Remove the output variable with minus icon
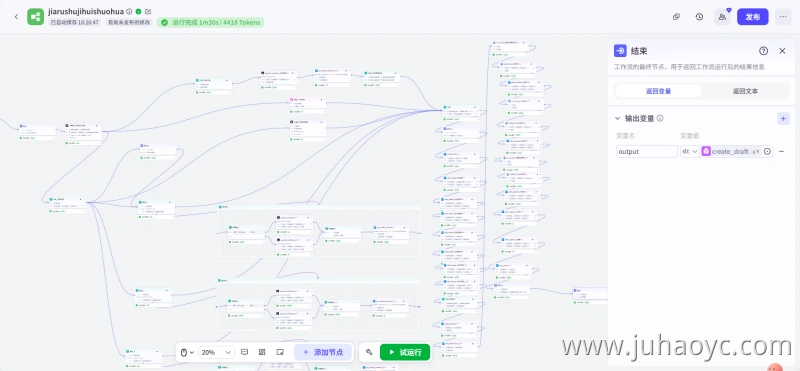800x371 pixels. click(x=782, y=152)
